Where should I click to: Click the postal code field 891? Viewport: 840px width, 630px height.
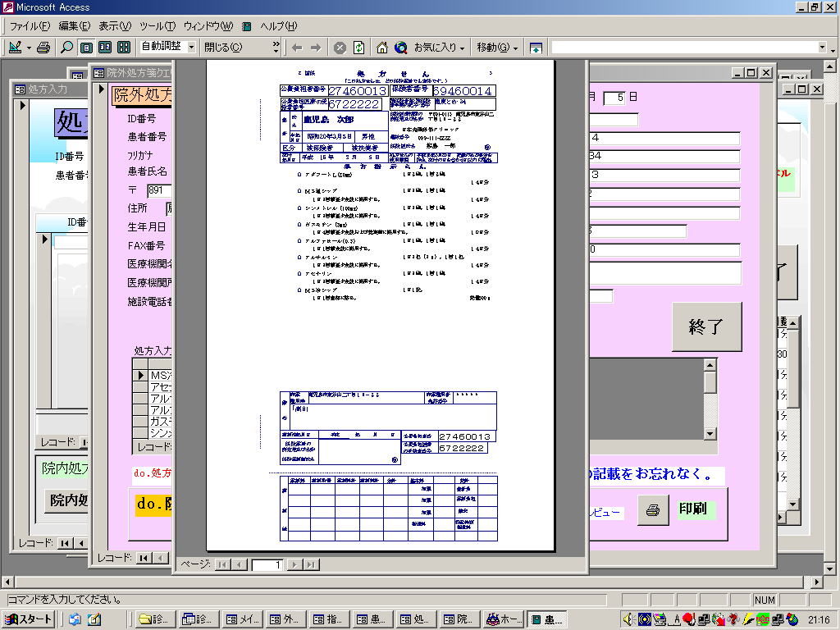coord(160,190)
